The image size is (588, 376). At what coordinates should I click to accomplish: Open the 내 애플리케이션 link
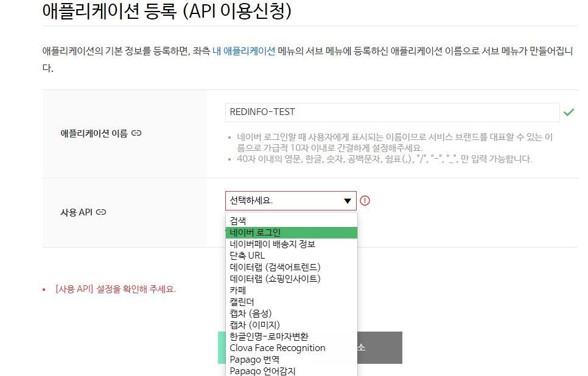[243, 51]
